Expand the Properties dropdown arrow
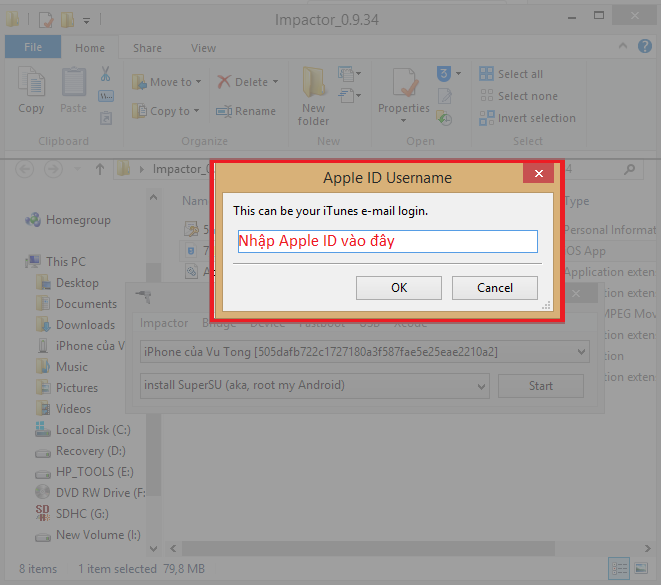Screen dimensions: 661x585 point(403,121)
